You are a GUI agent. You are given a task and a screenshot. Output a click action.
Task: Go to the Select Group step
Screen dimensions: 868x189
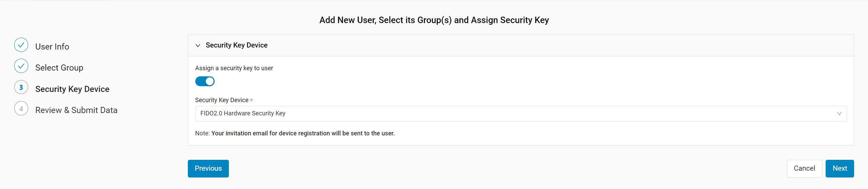[59, 68]
